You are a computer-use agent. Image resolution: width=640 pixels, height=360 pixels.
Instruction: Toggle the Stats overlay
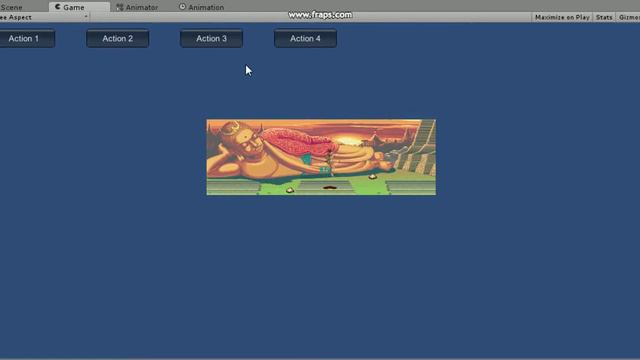(x=604, y=17)
